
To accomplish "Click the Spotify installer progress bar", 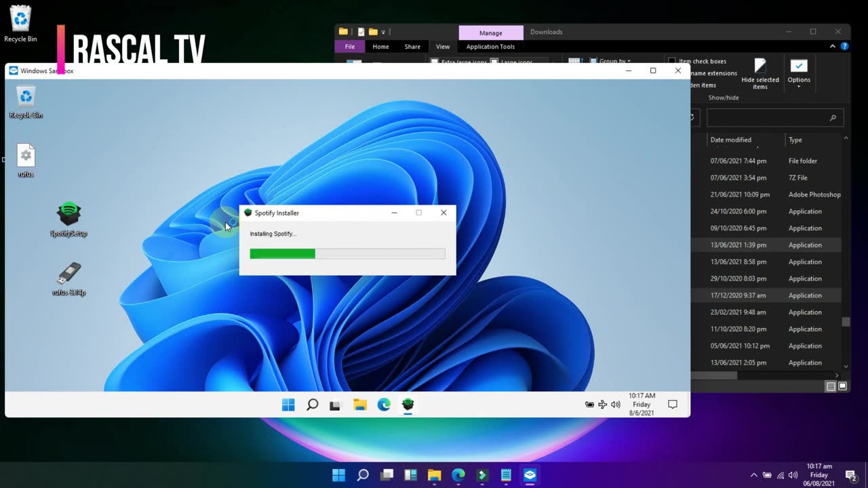I will click(x=347, y=253).
